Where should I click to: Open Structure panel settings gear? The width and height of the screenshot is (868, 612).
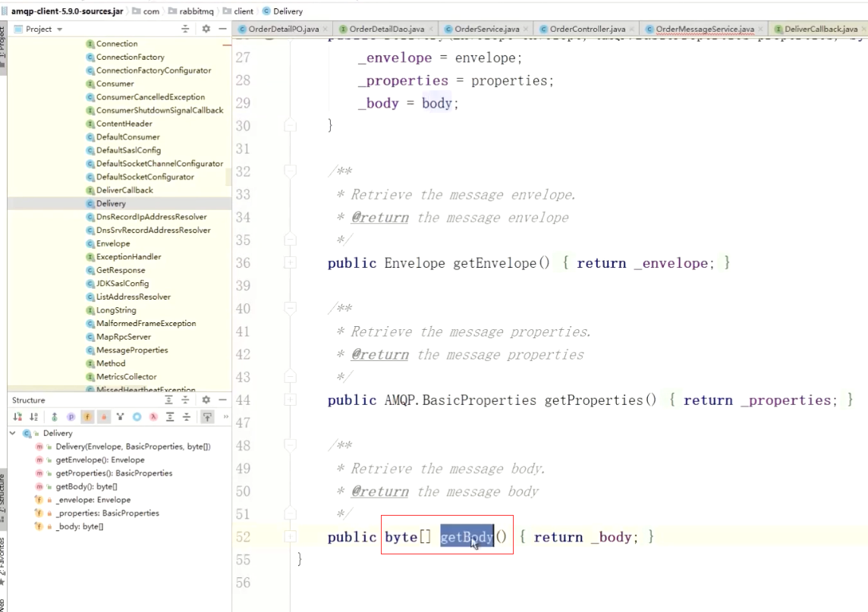pyautogui.click(x=206, y=400)
